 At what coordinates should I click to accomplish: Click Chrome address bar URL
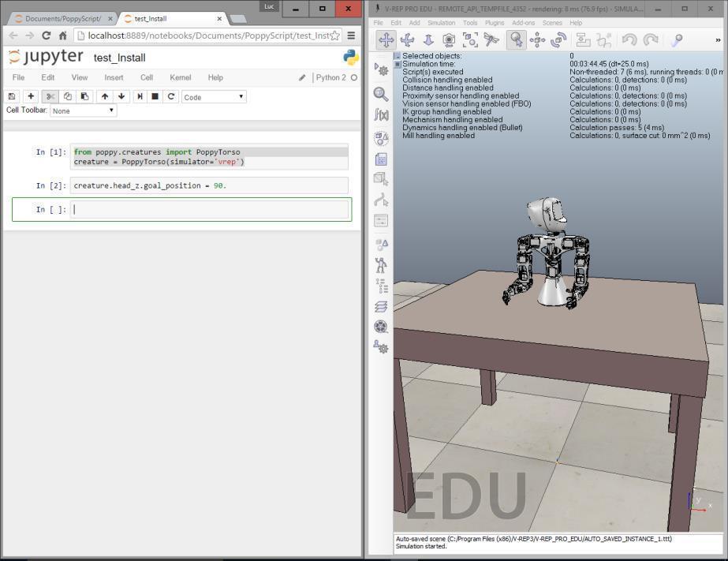pyautogui.click(x=209, y=36)
